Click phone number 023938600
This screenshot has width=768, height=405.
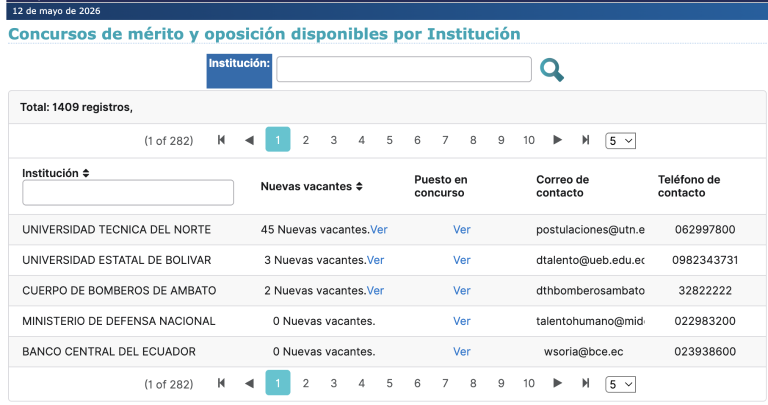click(705, 351)
